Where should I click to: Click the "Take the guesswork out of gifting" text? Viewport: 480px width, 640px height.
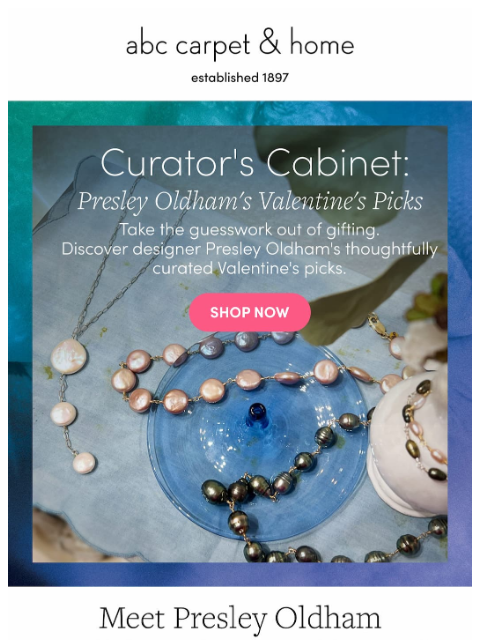coord(249,230)
